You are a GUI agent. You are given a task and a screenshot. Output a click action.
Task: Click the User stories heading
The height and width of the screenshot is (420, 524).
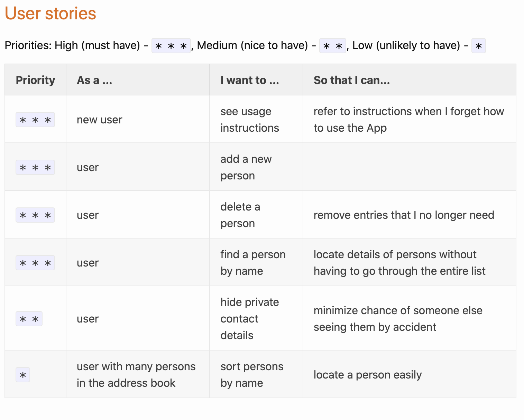coord(50,13)
